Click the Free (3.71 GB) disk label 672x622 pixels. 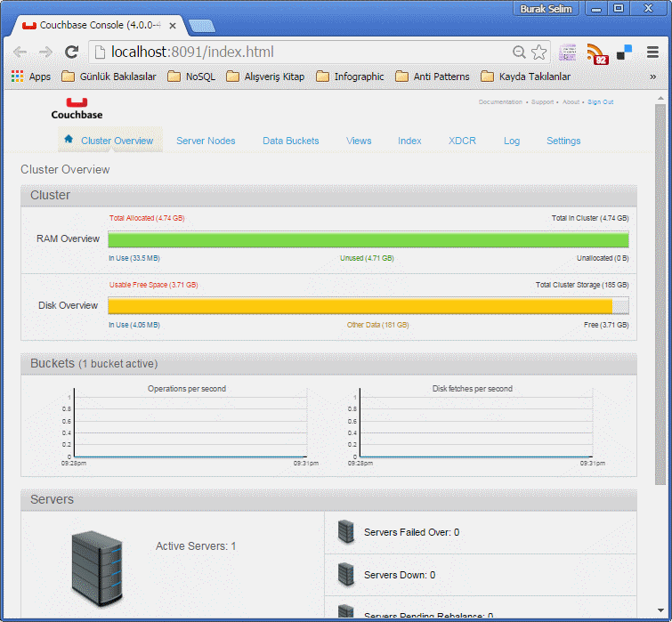click(x=606, y=325)
